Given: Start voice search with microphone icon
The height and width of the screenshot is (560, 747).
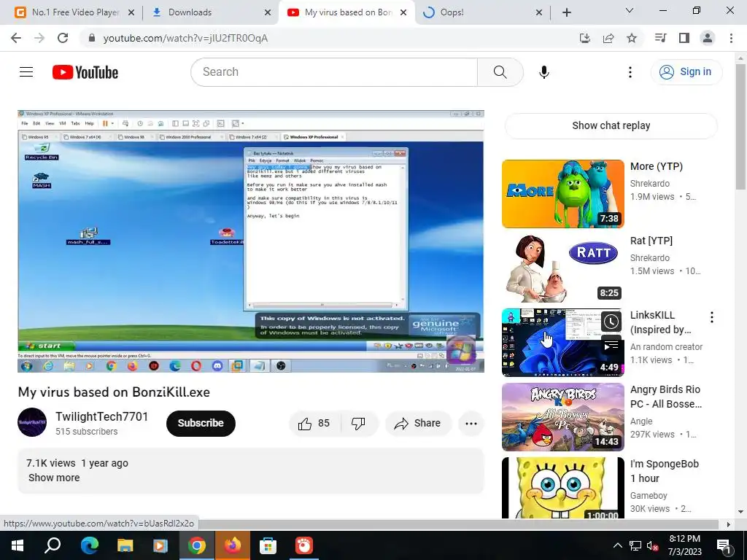Looking at the screenshot, I should coord(544,72).
